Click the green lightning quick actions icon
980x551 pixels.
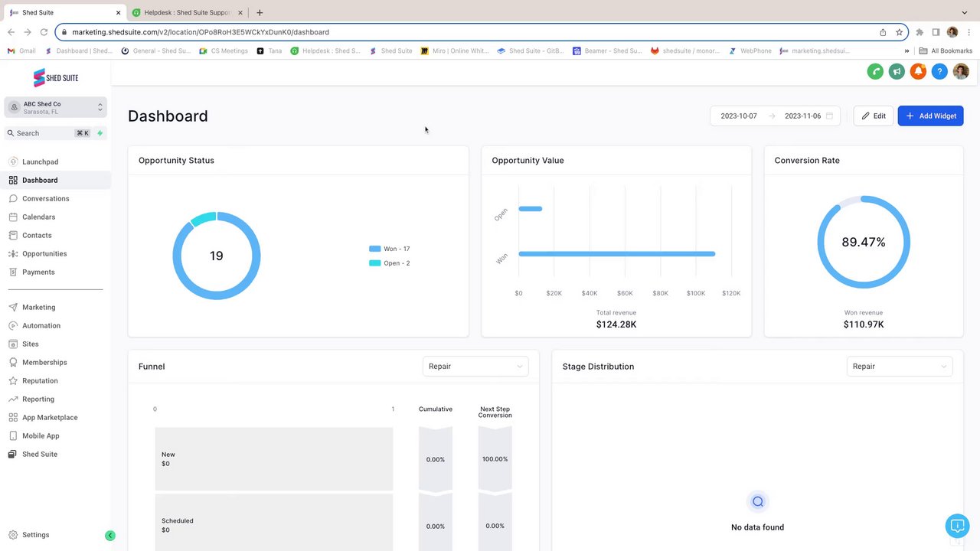100,133
